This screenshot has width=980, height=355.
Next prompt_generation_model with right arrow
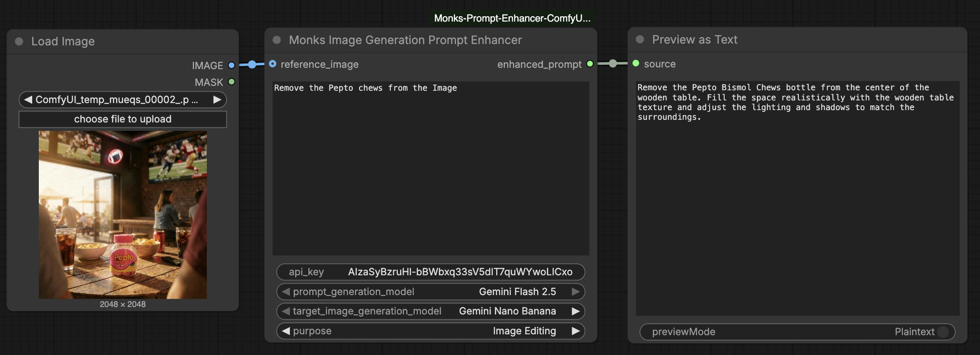tap(576, 292)
